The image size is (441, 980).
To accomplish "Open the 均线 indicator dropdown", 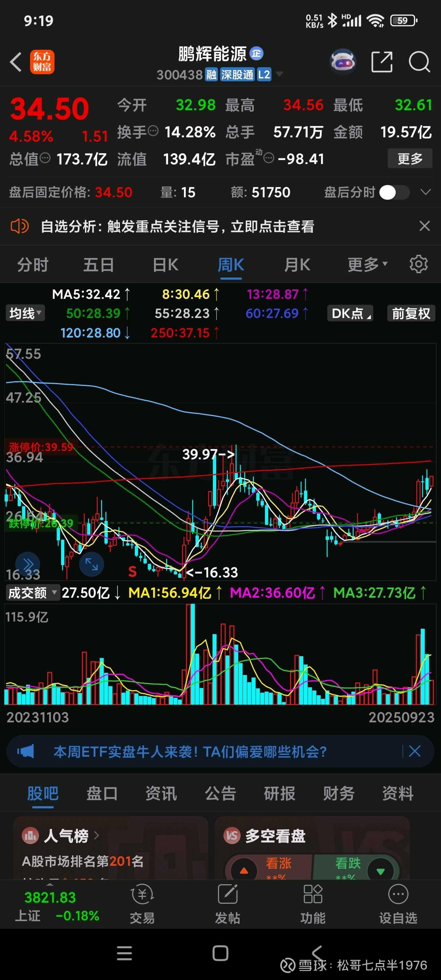I will [x=25, y=314].
